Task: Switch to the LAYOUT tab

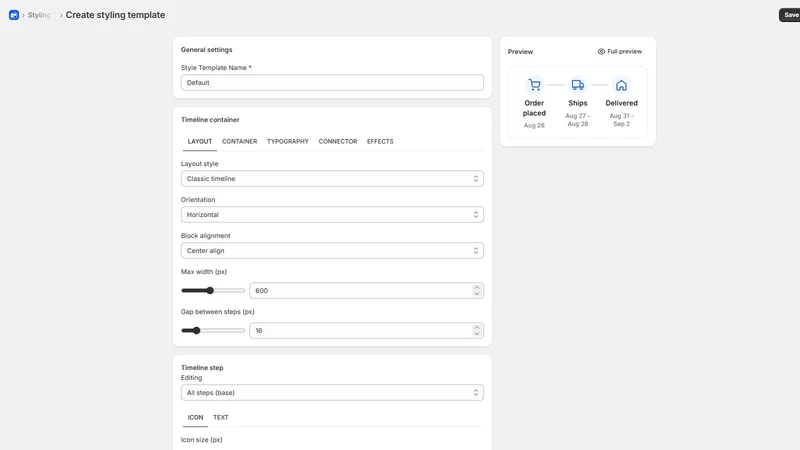Action: click(x=199, y=141)
